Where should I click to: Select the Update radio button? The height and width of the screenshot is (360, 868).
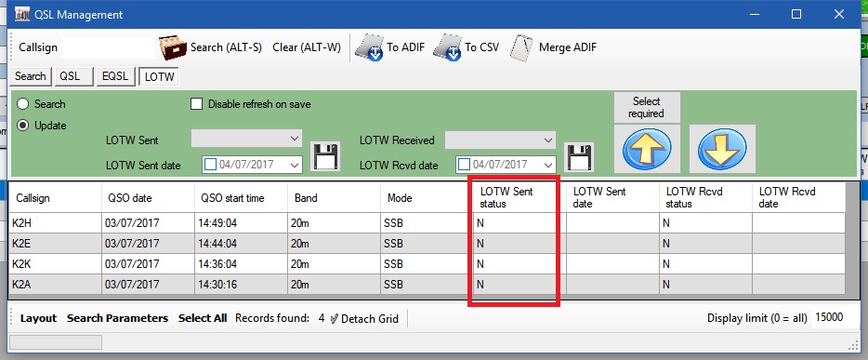pyautogui.click(x=22, y=126)
